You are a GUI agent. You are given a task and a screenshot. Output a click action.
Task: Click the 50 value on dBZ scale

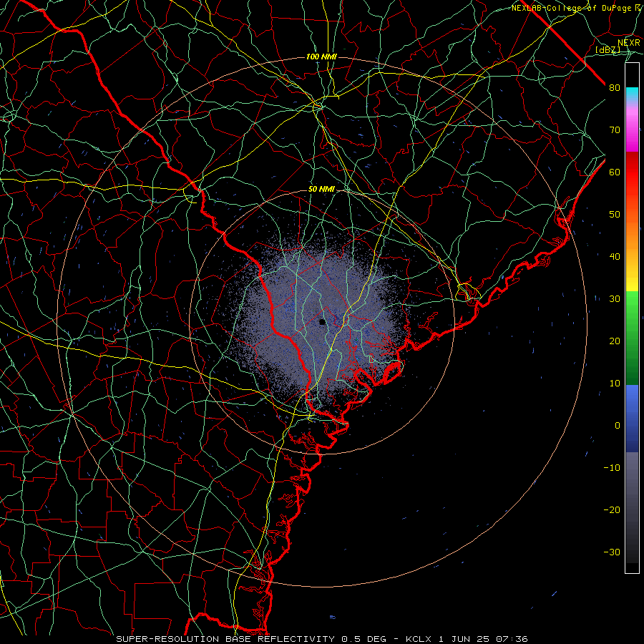point(615,215)
